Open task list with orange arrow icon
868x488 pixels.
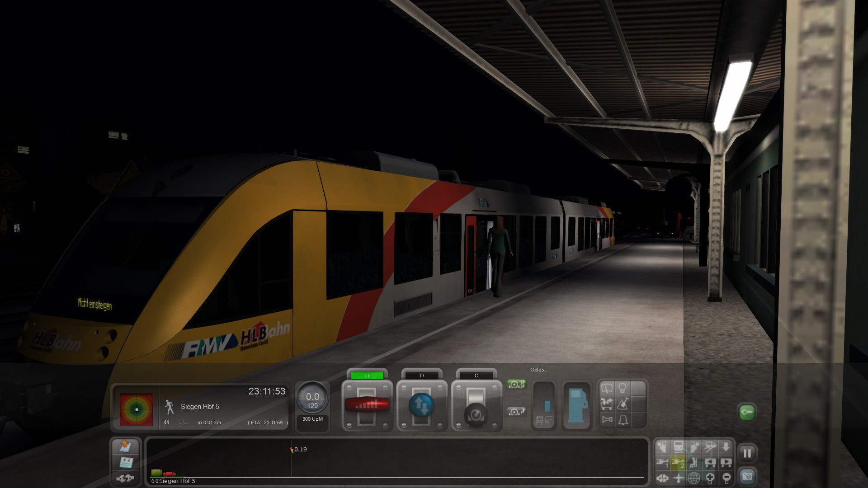point(125,446)
